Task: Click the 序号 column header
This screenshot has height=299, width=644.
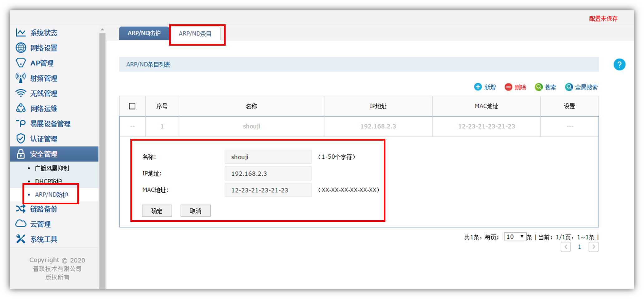Action: pyautogui.click(x=162, y=106)
